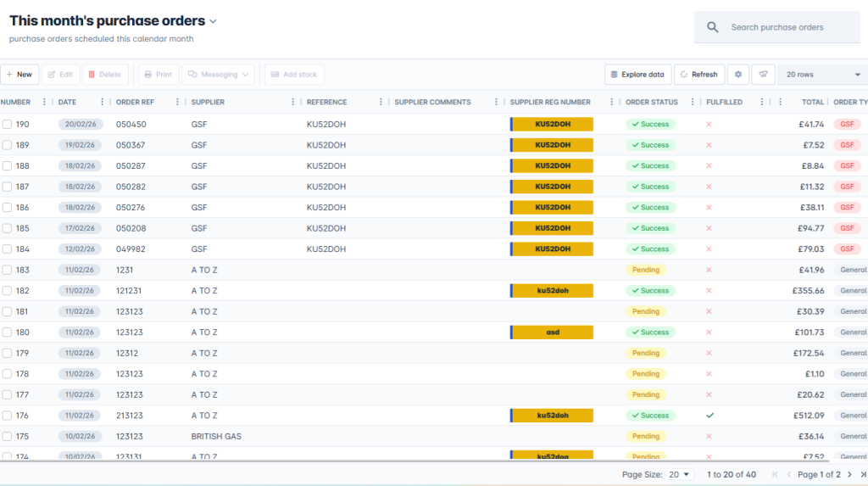868x486 pixels.
Task: Click the New button
Action: pos(19,75)
